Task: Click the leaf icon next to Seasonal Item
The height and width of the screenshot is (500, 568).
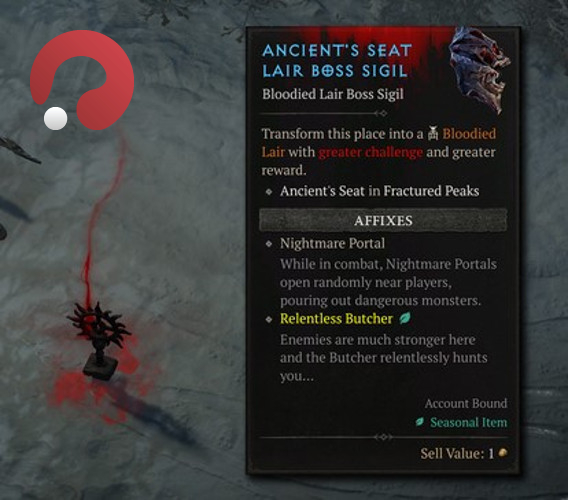Action: click(420, 422)
